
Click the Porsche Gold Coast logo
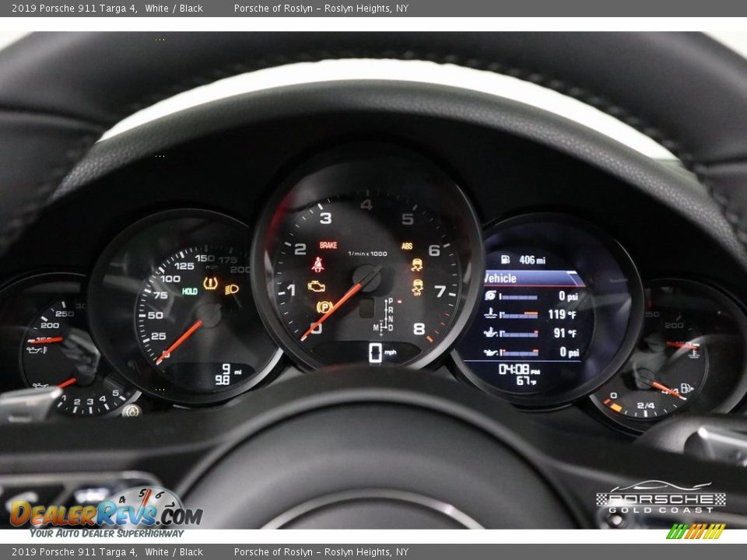pos(661,499)
